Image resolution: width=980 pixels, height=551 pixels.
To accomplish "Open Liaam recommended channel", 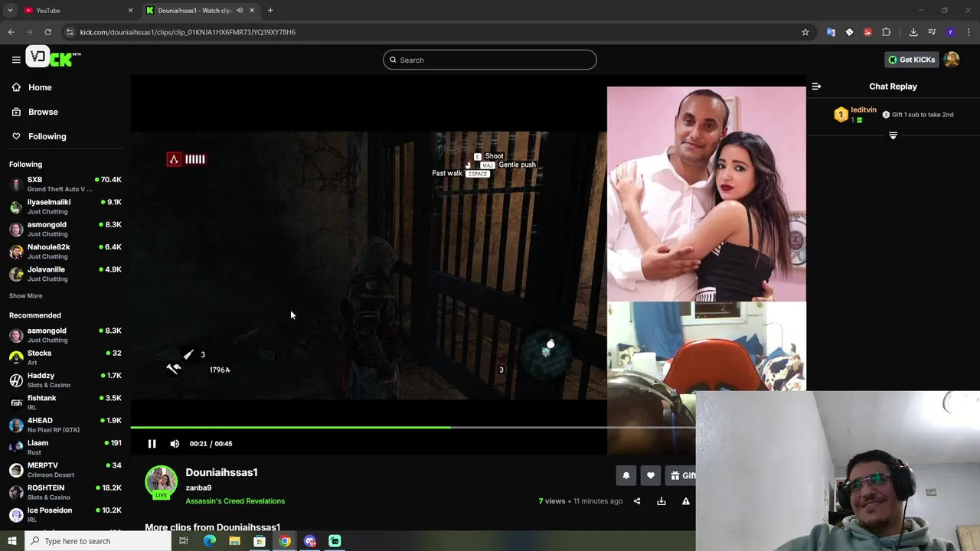I will (65, 447).
